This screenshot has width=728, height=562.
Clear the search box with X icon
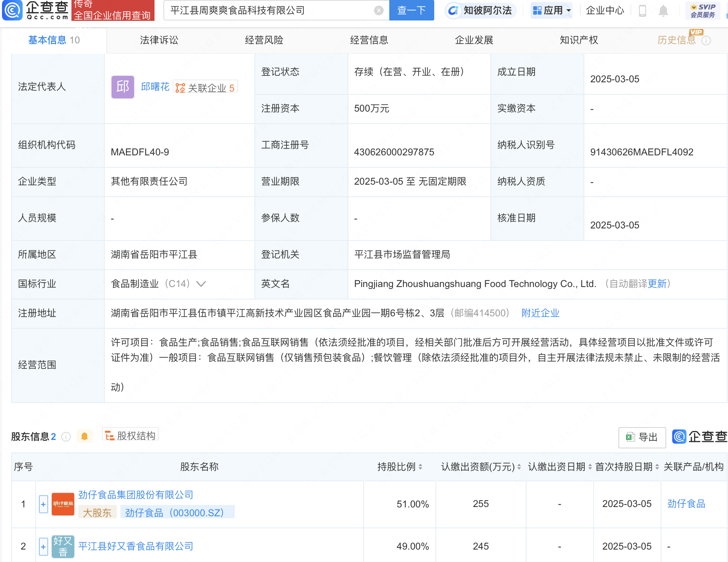378,10
